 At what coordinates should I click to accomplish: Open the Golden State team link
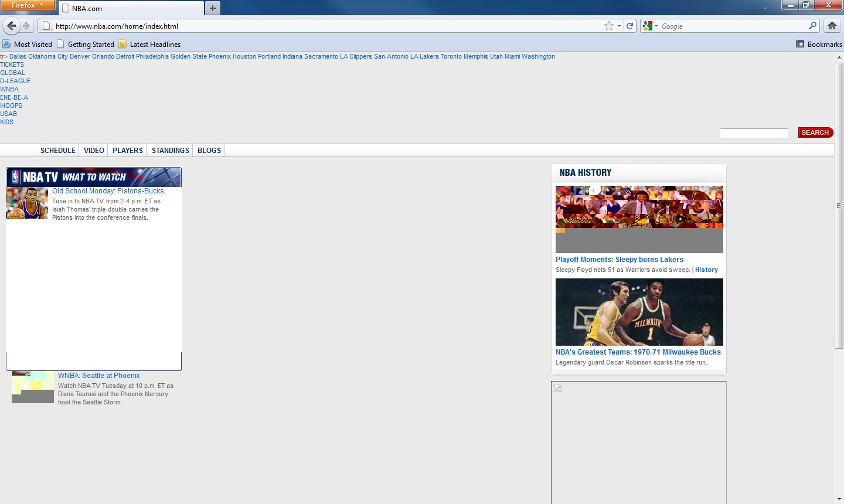[x=189, y=57]
